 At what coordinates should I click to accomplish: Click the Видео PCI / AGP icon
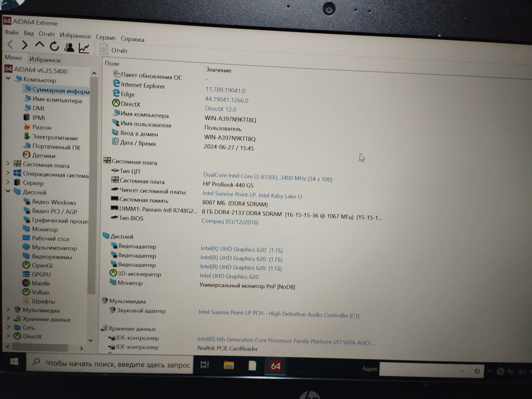point(27,210)
